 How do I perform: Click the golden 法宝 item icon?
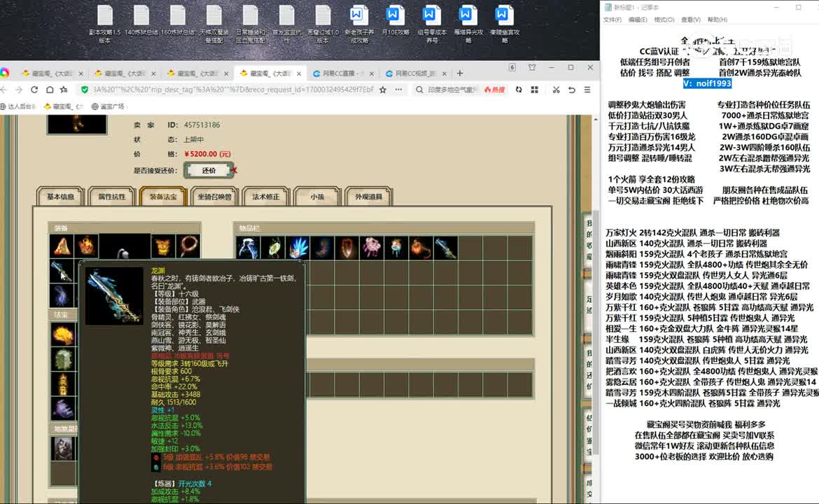(x=63, y=335)
